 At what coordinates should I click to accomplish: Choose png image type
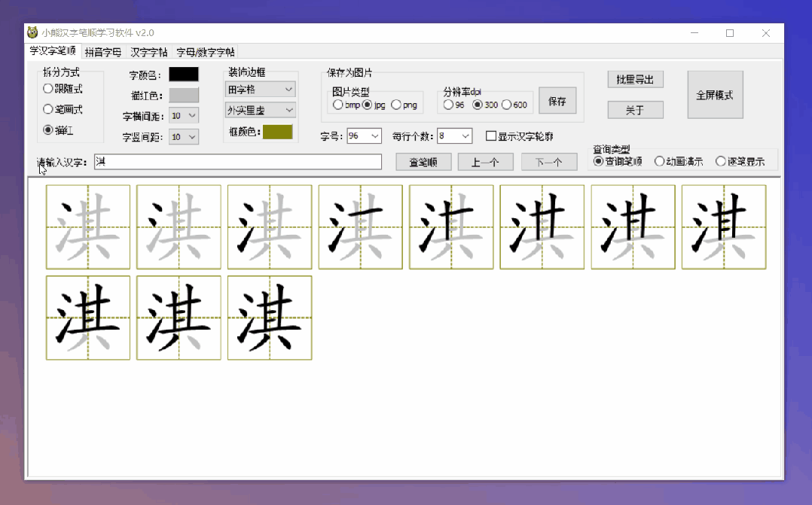pyautogui.click(x=404, y=105)
